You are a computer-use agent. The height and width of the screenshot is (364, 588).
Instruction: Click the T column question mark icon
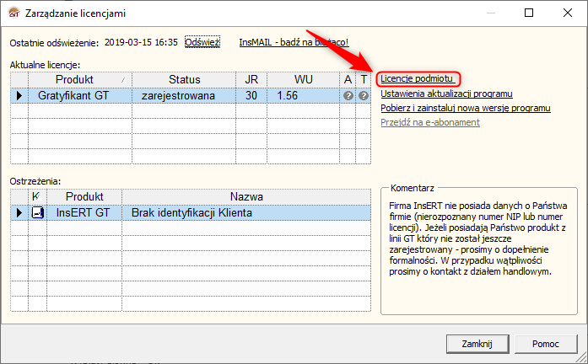click(364, 96)
